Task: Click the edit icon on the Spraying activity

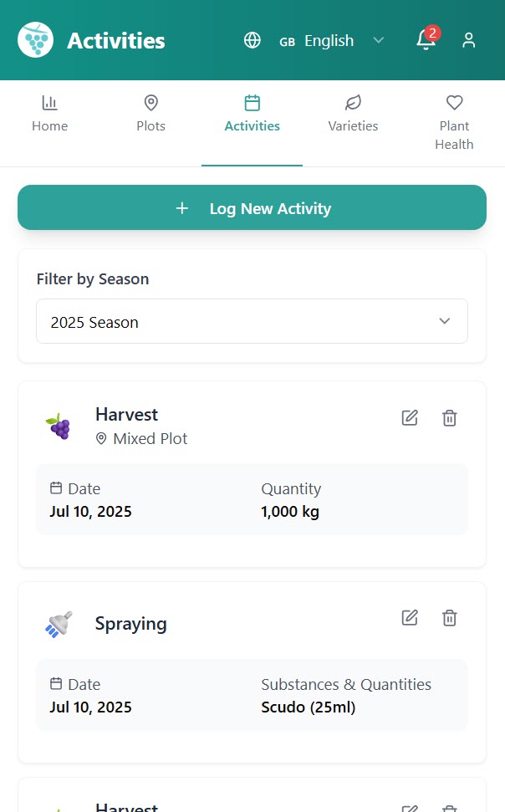Action: point(410,617)
